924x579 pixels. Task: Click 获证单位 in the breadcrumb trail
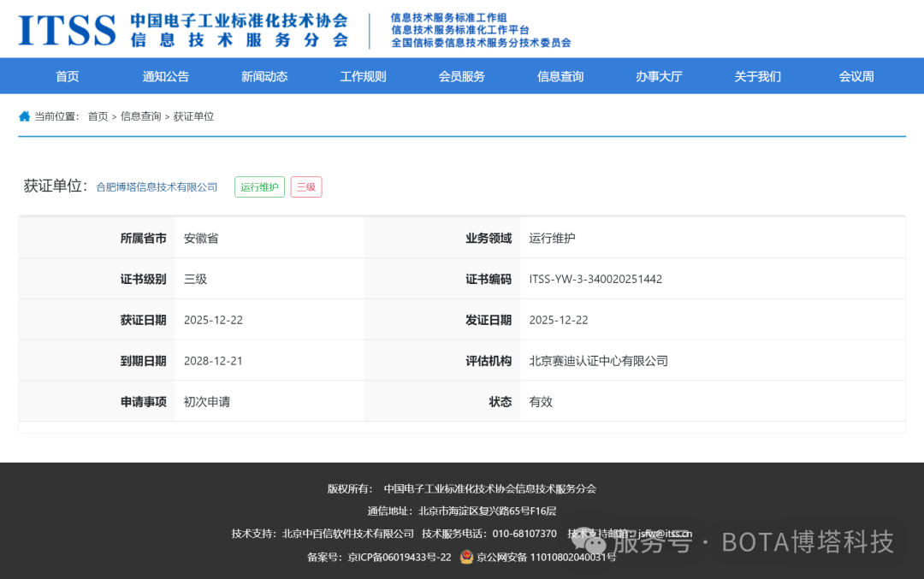pyautogui.click(x=193, y=116)
